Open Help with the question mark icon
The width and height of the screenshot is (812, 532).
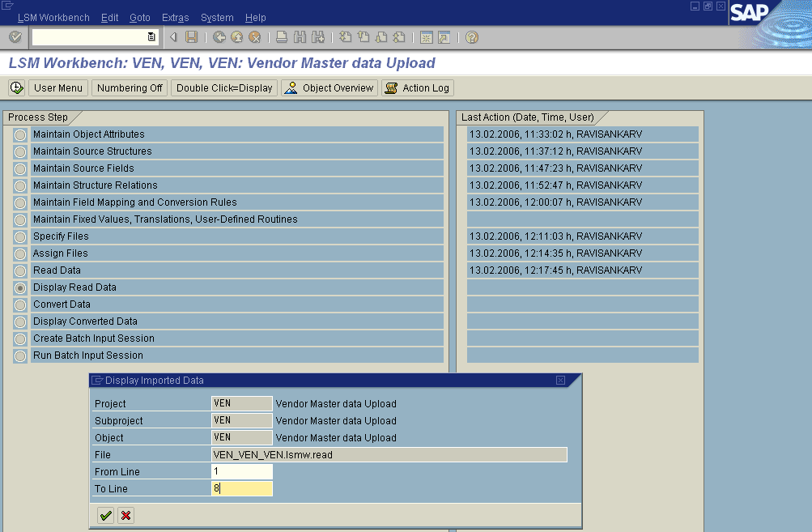click(x=472, y=37)
